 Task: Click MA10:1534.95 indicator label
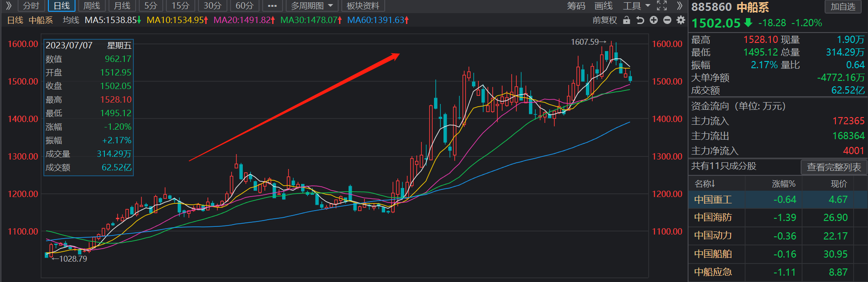177,20
